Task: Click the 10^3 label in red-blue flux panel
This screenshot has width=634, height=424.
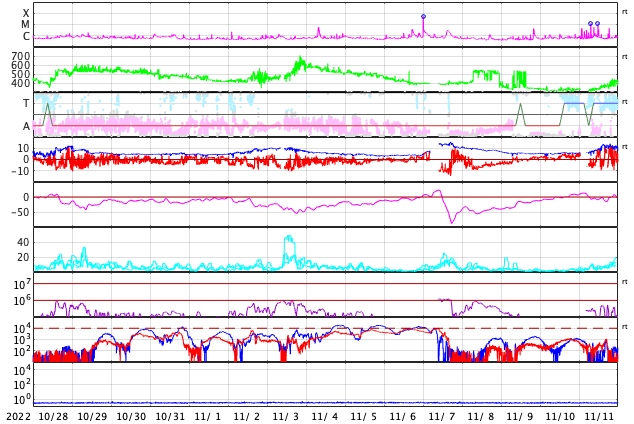Action: pos(22,340)
